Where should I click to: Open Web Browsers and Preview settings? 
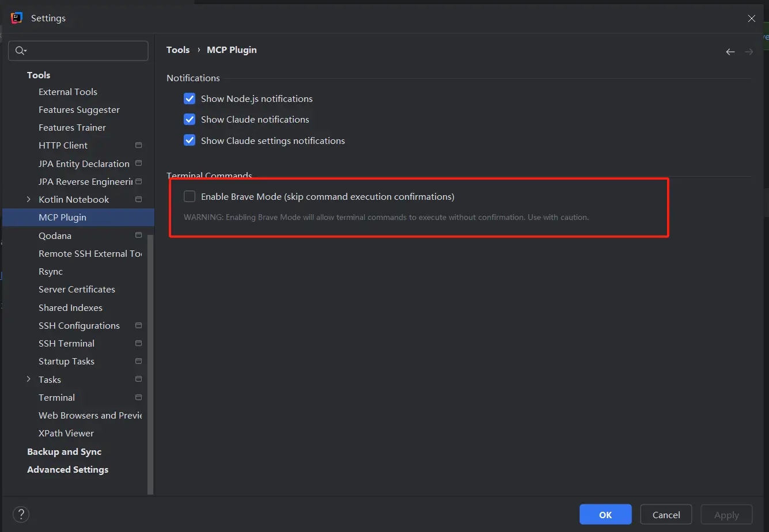click(x=90, y=415)
